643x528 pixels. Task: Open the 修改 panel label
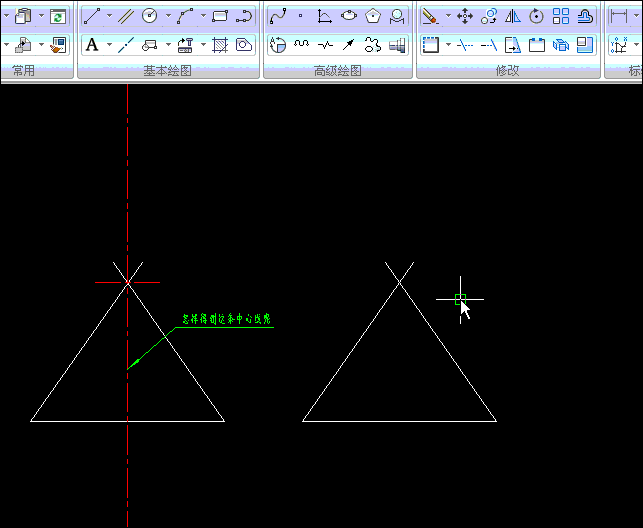507,71
